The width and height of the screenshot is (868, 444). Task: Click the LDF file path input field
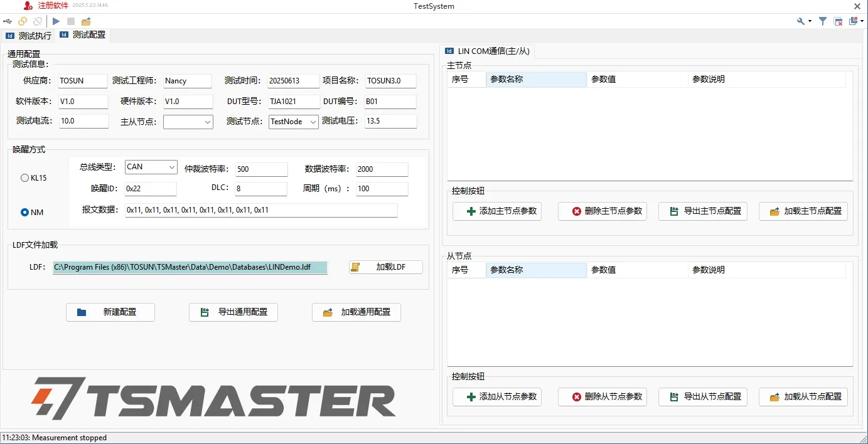point(188,267)
